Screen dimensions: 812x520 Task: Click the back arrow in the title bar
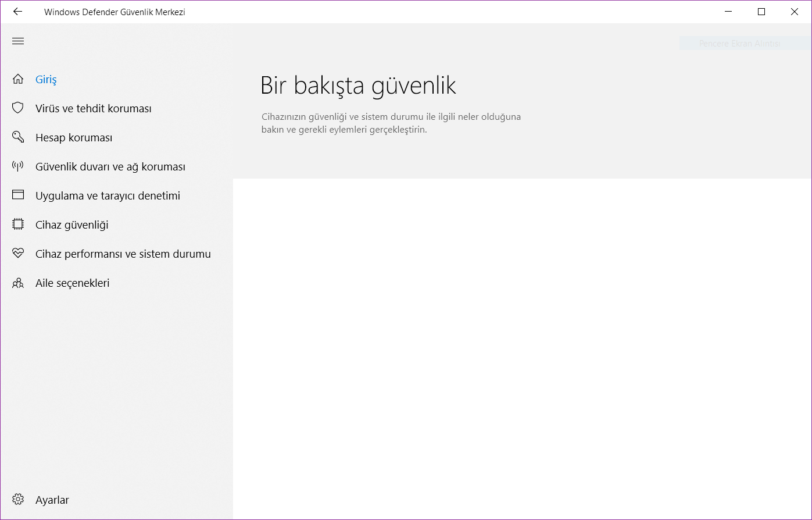17,11
